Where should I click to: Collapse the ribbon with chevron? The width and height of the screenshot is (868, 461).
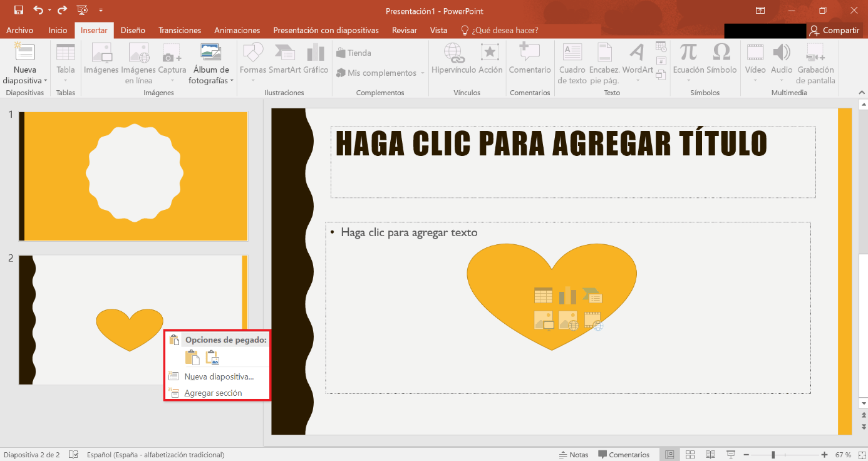[862, 92]
